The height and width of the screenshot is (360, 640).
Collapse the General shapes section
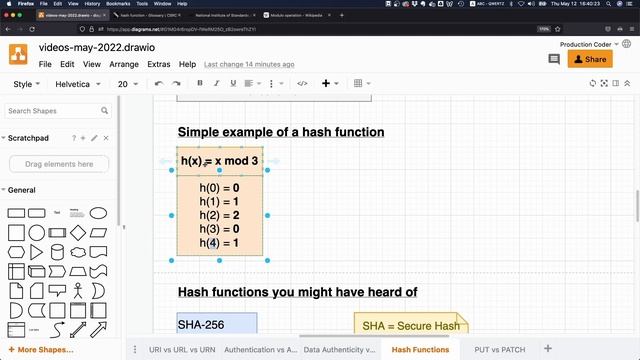click(18, 190)
